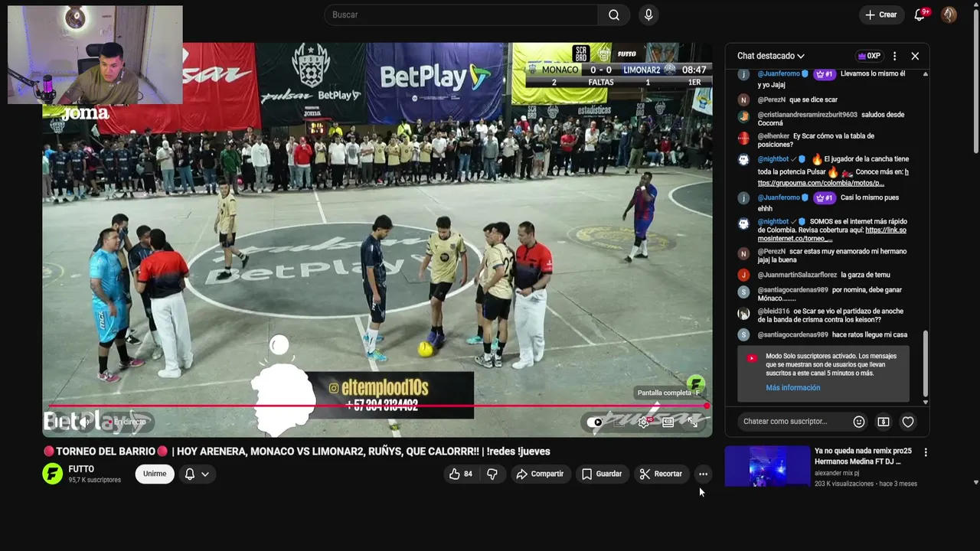Open recommended video thumbnail Ya no queda nada

[767, 467]
